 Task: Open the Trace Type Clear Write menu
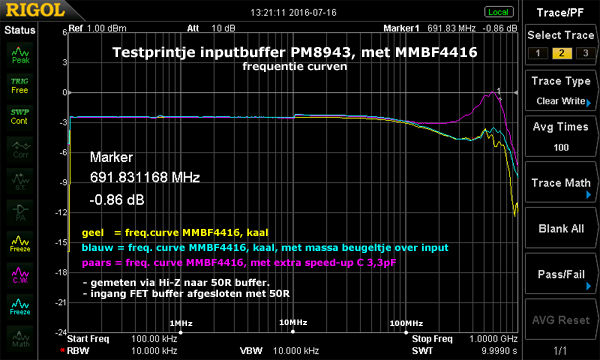561,91
